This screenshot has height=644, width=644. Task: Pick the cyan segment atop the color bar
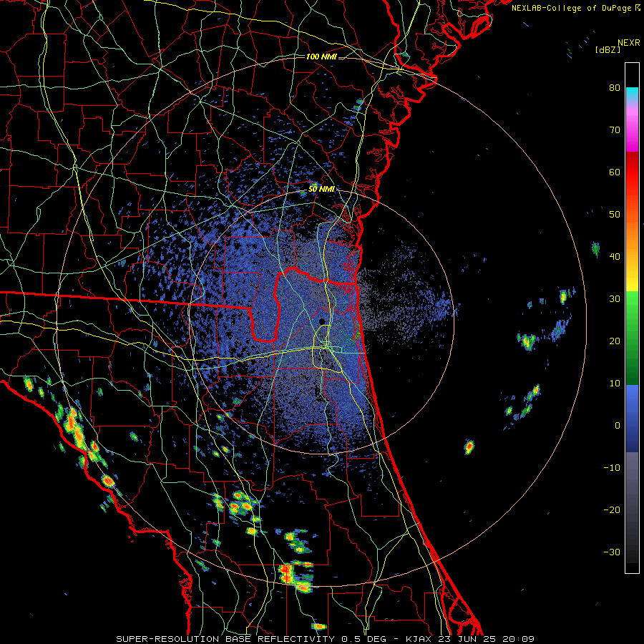point(632,94)
